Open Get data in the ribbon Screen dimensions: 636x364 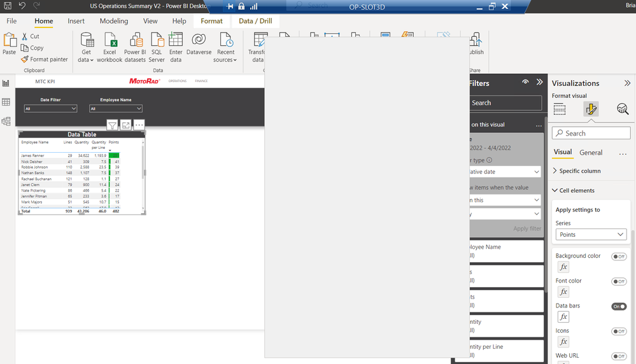point(86,48)
